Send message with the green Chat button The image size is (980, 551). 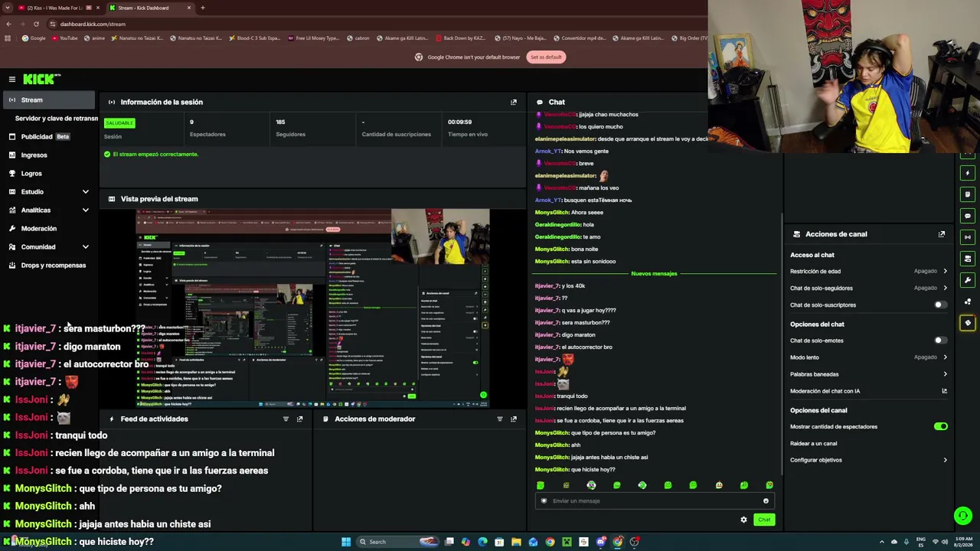(764, 520)
